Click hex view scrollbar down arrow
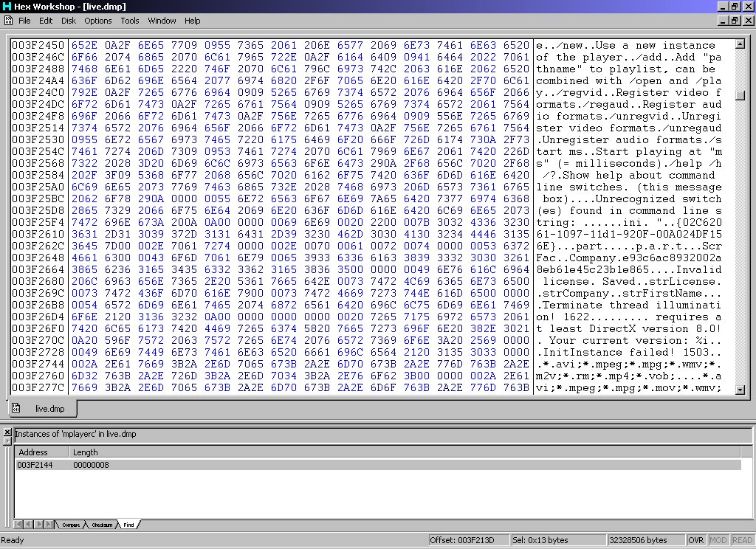This screenshot has width=756, height=549. pyautogui.click(x=740, y=390)
